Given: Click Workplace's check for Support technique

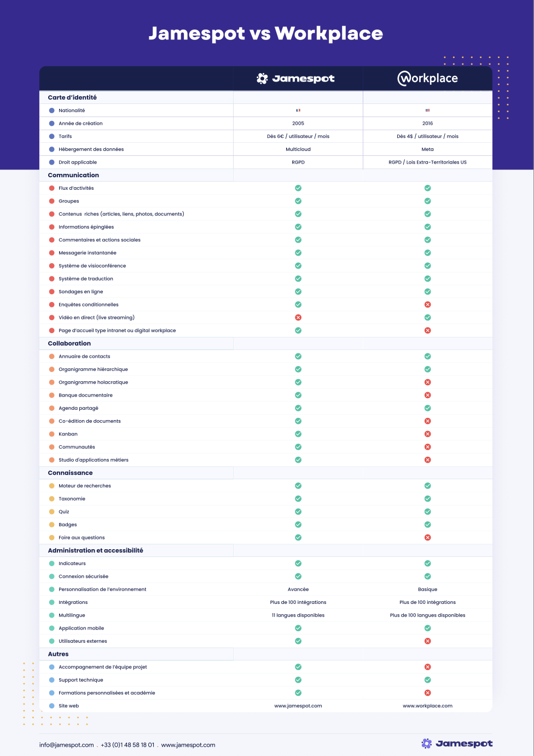Looking at the screenshot, I should [428, 680].
